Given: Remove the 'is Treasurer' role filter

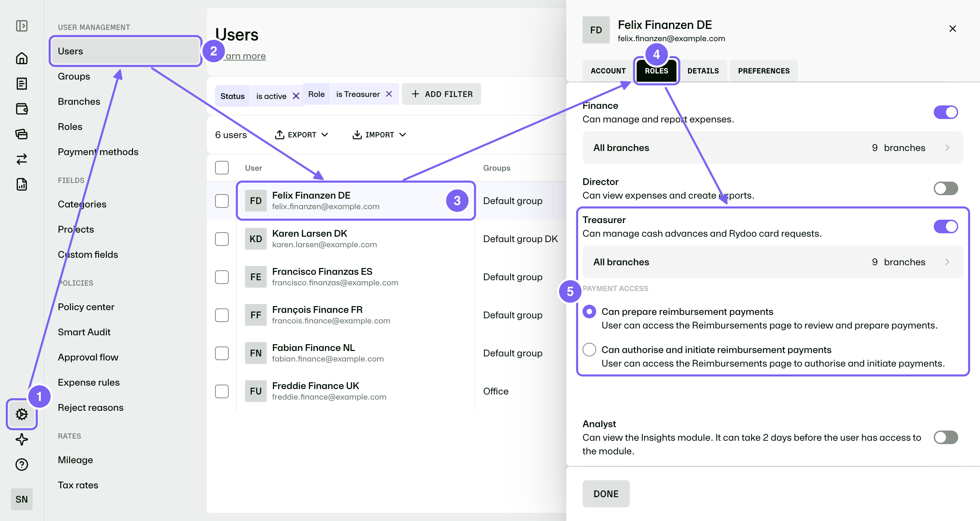Looking at the screenshot, I should (x=389, y=94).
